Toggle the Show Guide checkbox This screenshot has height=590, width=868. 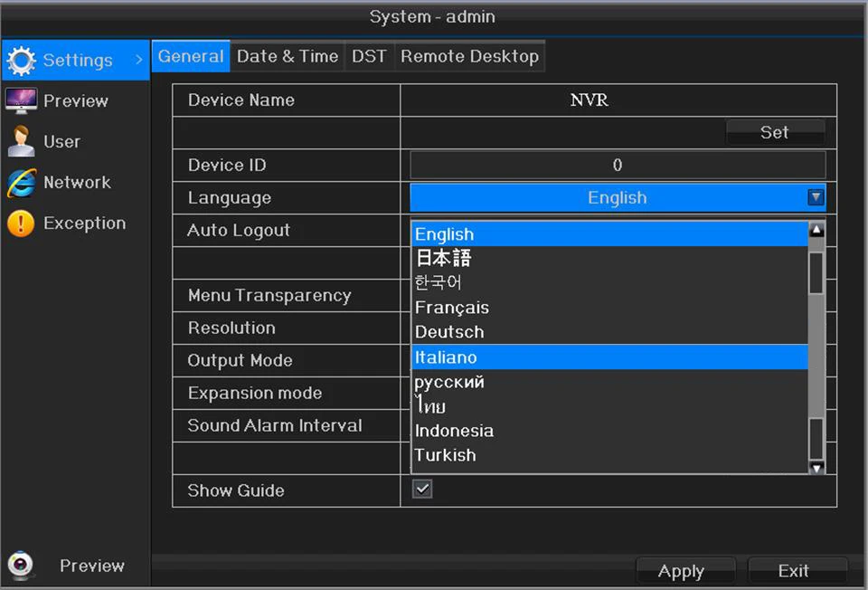(422, 490)
